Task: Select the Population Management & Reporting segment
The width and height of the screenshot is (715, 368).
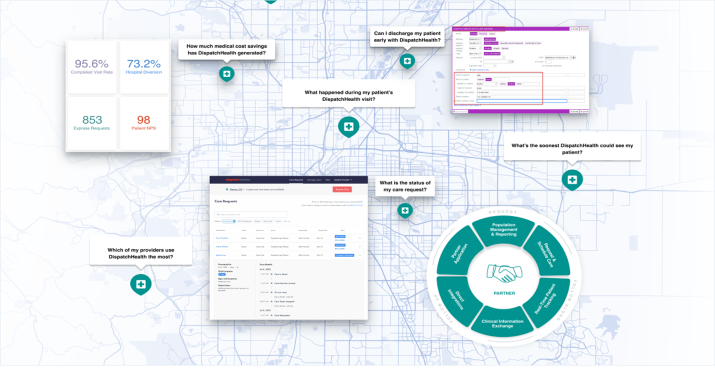Action: [x=503, y=229]
